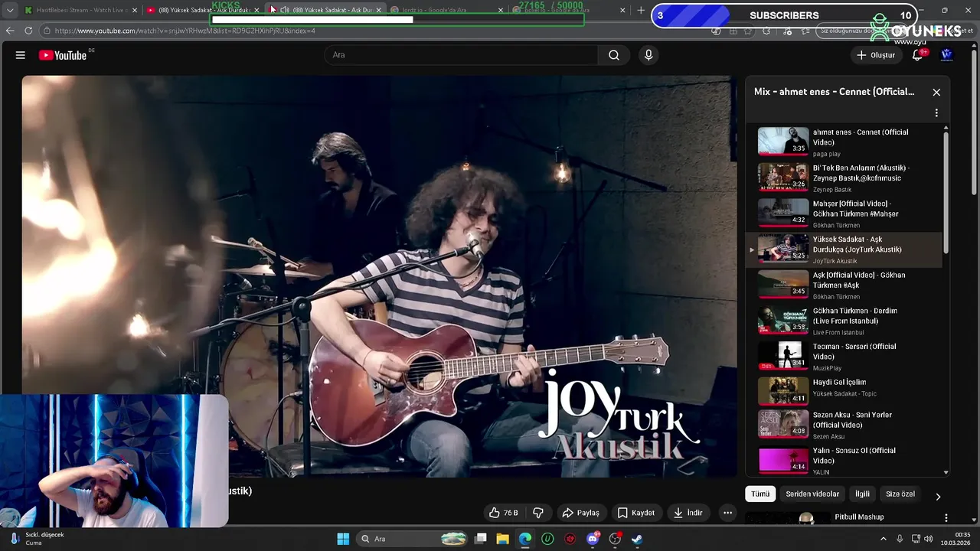Open the tab list dropdown arrow
Viewport: 980px width, 551px height.
[10, 10]
